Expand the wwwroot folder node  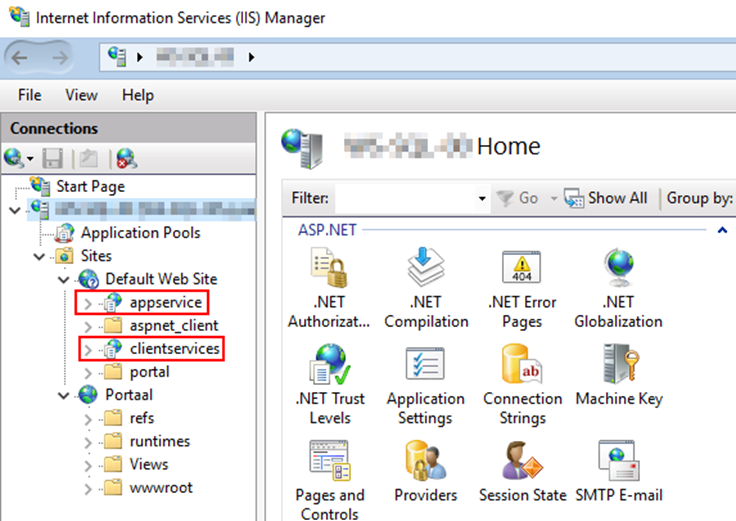[87, 488]
